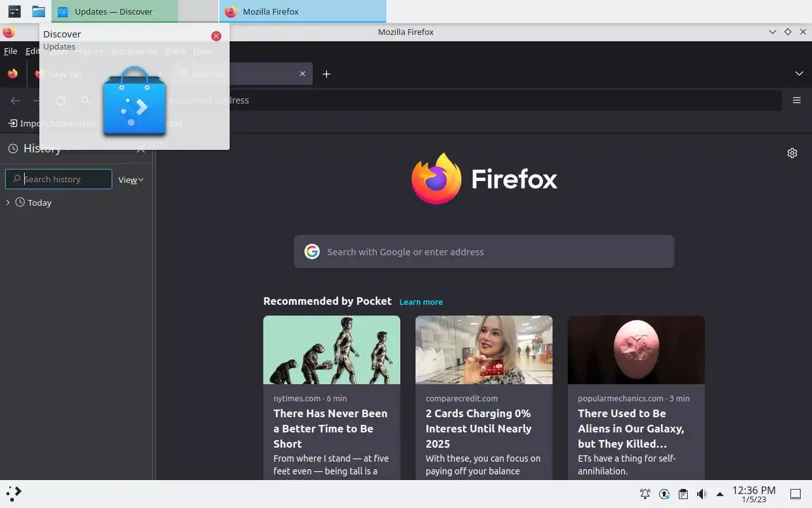Select the Today history row
812x508 pixels.
tap(76, 203)
